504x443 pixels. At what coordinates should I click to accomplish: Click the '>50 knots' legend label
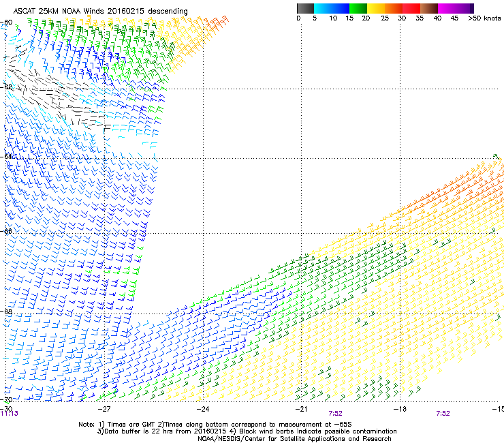point(484,18)
